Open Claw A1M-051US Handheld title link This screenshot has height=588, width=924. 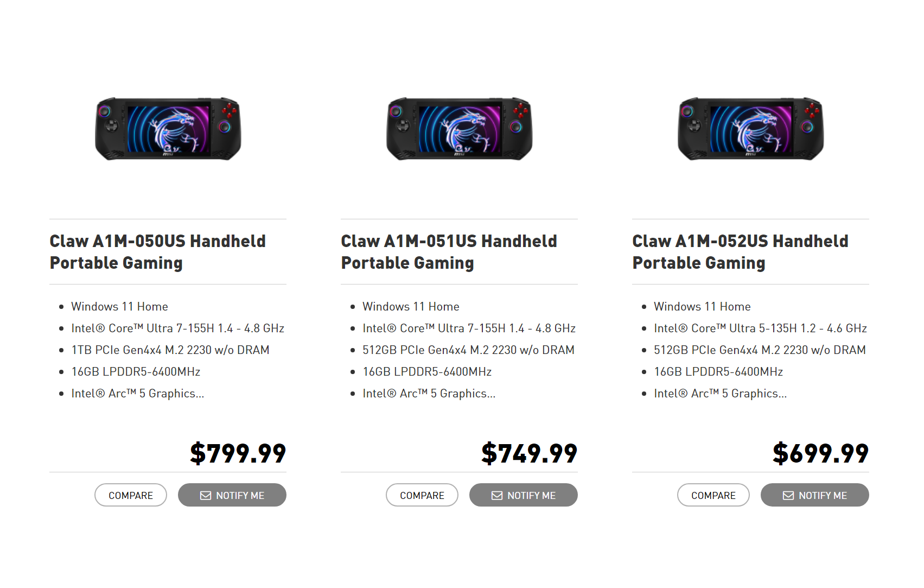[449, 252]
